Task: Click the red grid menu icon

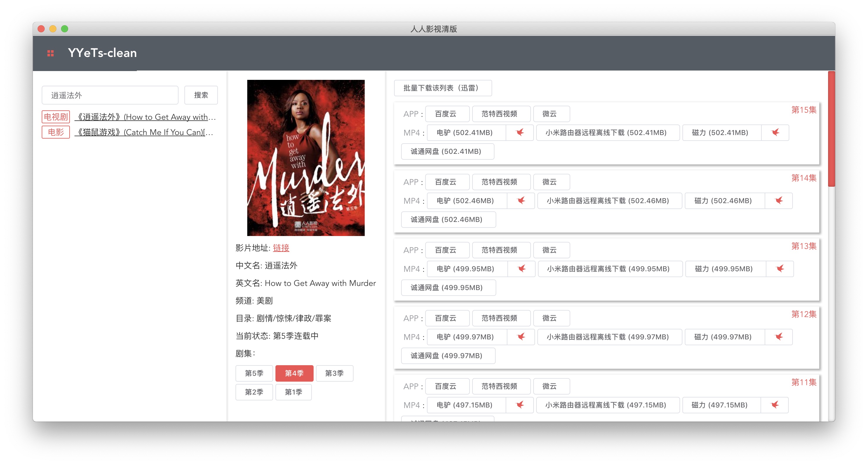Action: click(51, 53)
